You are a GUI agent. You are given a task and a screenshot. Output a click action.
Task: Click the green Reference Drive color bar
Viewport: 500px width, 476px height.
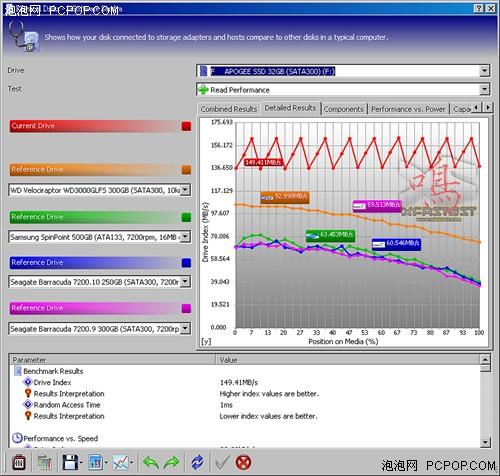coord(95,217)
